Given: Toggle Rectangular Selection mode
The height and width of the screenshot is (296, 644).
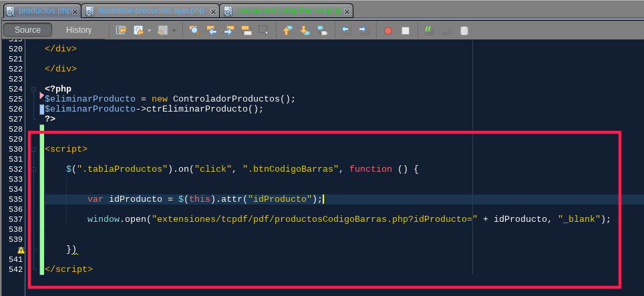Looking at the screenshot, I should click(x=263, y=30).
